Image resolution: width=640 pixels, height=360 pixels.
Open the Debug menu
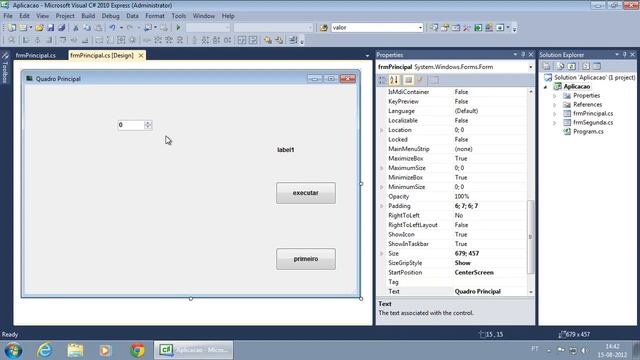[110, 16]
